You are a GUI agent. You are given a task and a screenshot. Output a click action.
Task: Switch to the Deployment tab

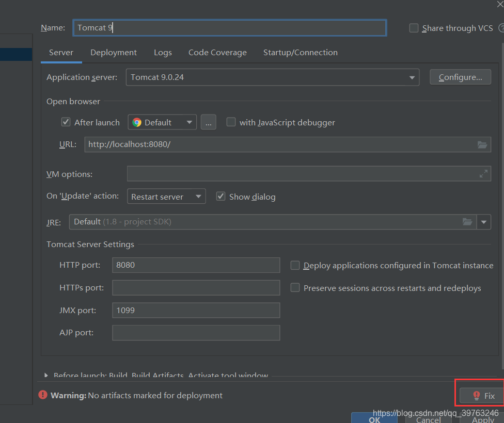114,53
